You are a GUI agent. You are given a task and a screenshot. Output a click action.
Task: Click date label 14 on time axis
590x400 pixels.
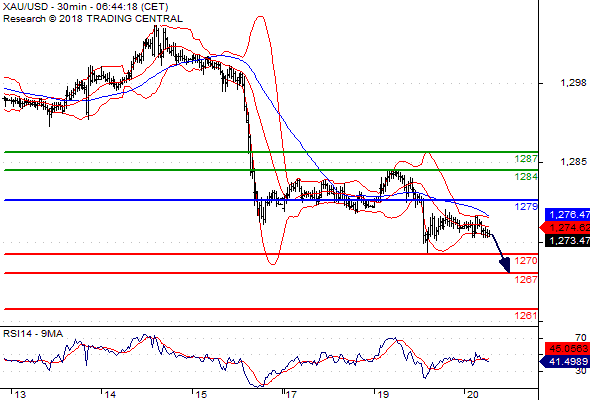coord(110,395)
